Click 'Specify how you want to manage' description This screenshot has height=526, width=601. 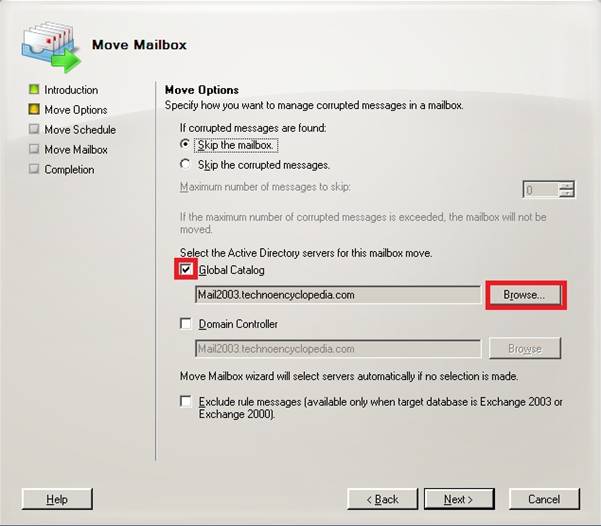[314, 105]
